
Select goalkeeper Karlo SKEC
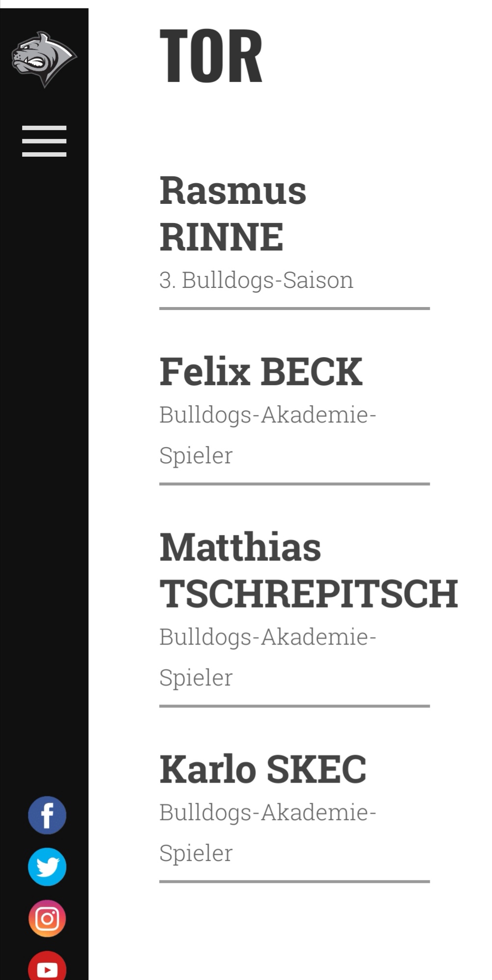coord(263,769)
